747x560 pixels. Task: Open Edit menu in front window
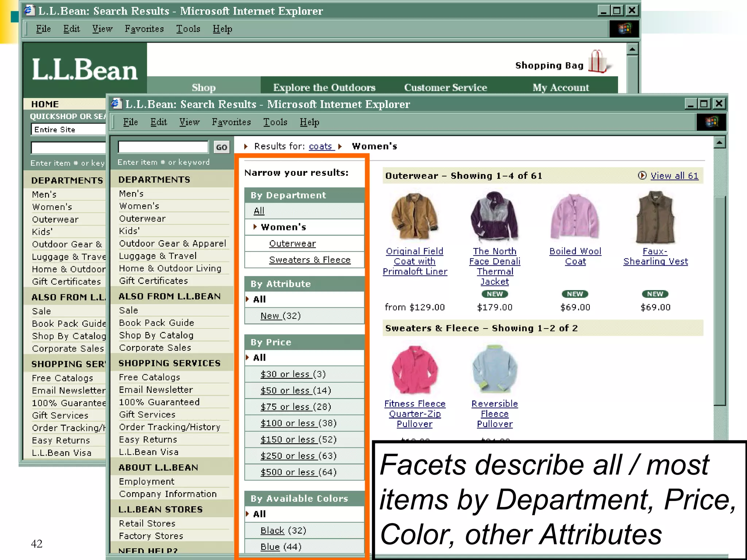159,122
